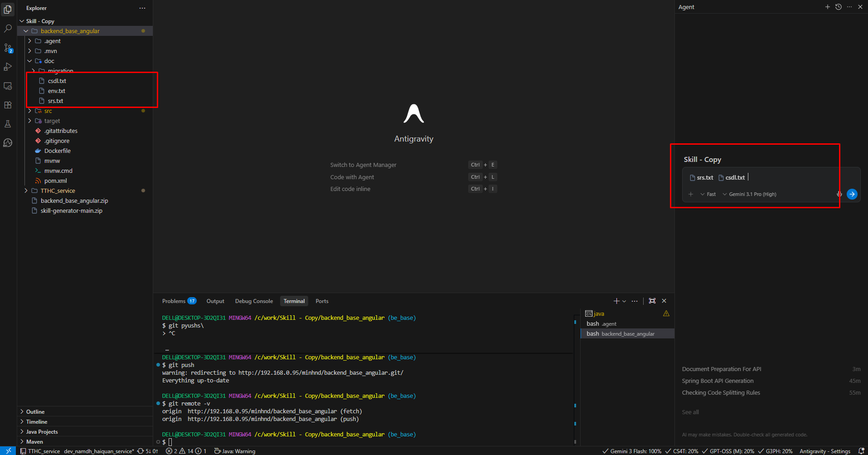Start a new Agent conversation with plus
This screenshot has height=455, width=868.
[827, 7]
